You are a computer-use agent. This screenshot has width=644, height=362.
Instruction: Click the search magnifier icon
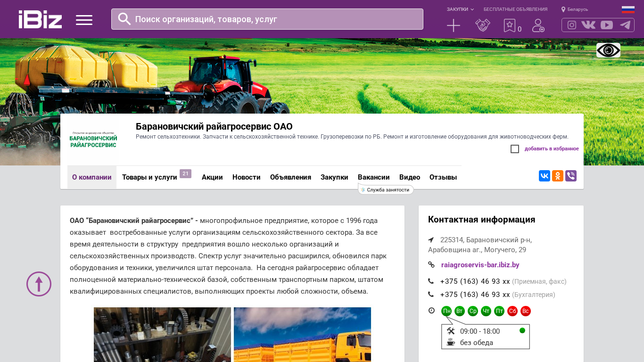point(124,19)
